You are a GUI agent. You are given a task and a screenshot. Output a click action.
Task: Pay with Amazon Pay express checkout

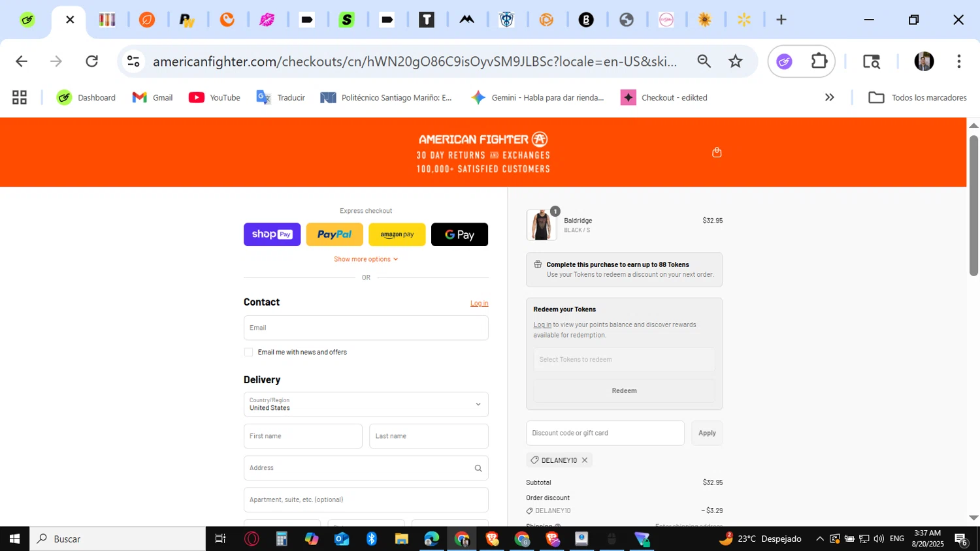(x=397, y=234)
